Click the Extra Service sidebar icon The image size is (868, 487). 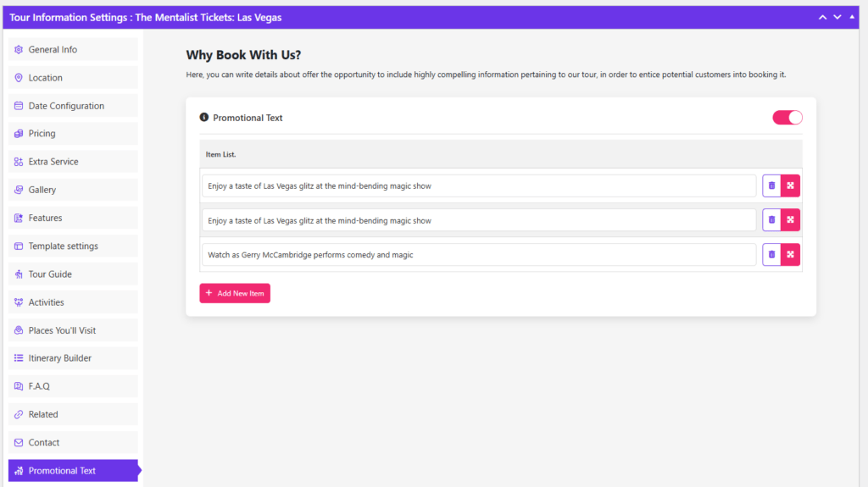[19, 162]
